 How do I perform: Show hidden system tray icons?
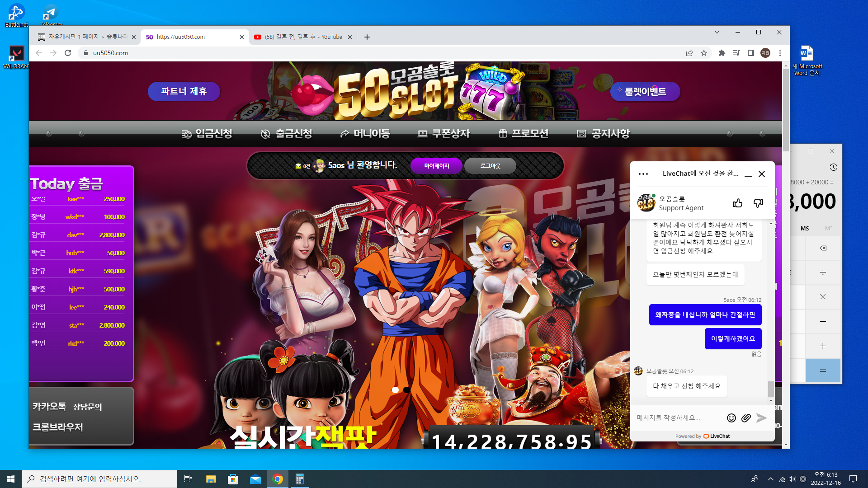point(770,479)
